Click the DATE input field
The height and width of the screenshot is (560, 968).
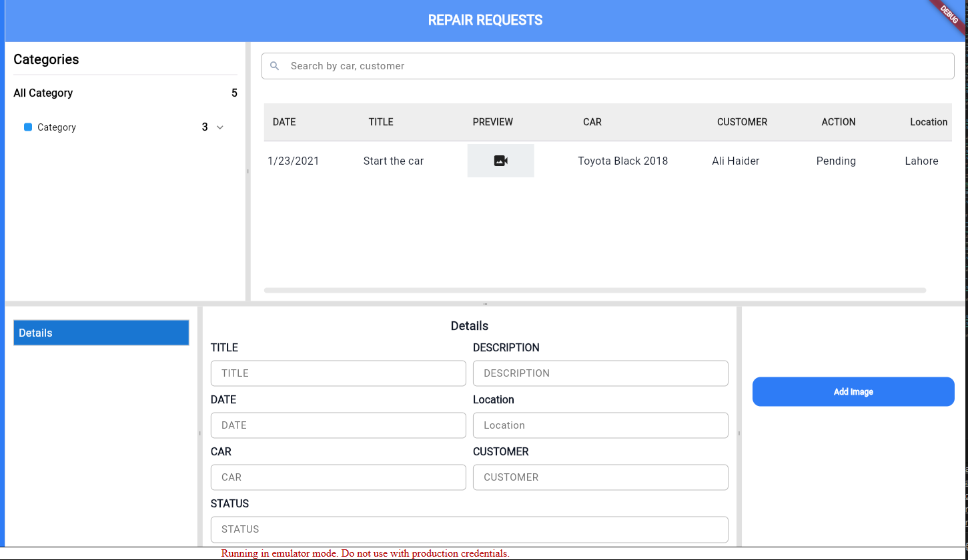coord(338,425)
